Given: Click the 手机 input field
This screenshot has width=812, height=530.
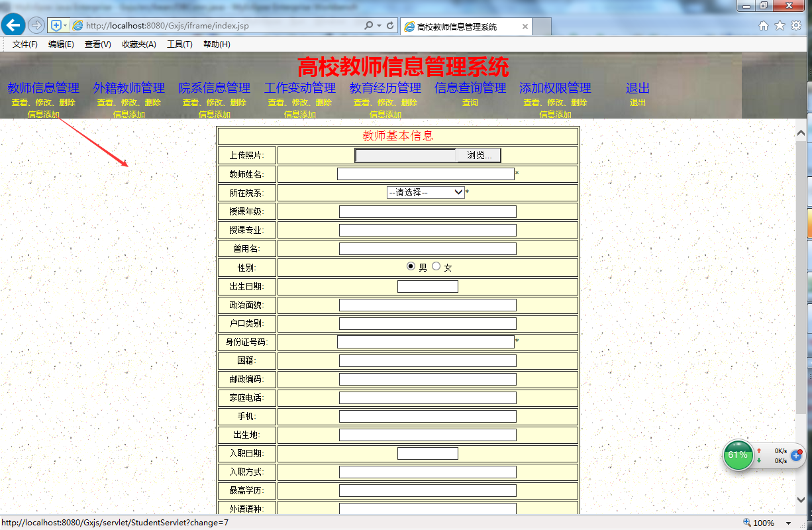Looking at the screenshot, I should coord(427,416).
